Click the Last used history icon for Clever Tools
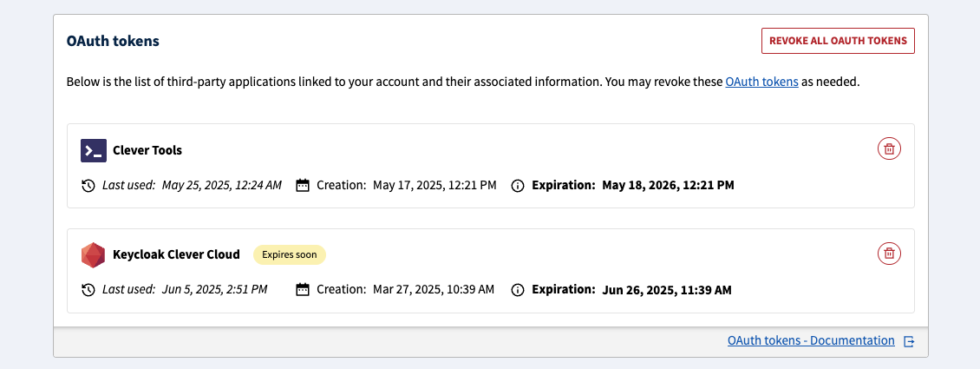The image size is (980, 369). tap(88, 186)
